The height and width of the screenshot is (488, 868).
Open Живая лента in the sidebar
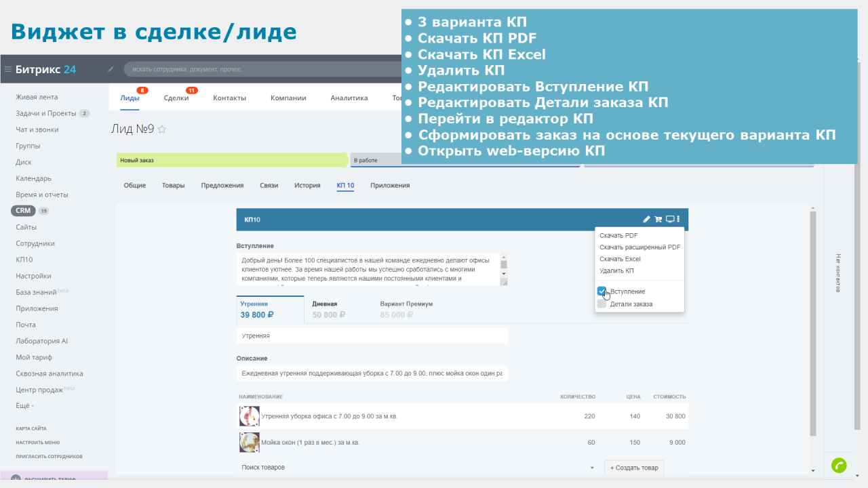[x=37, y=97]
